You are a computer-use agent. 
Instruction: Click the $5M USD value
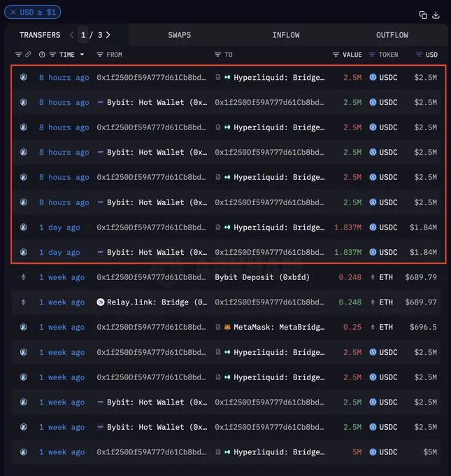(x=430, y=452)
